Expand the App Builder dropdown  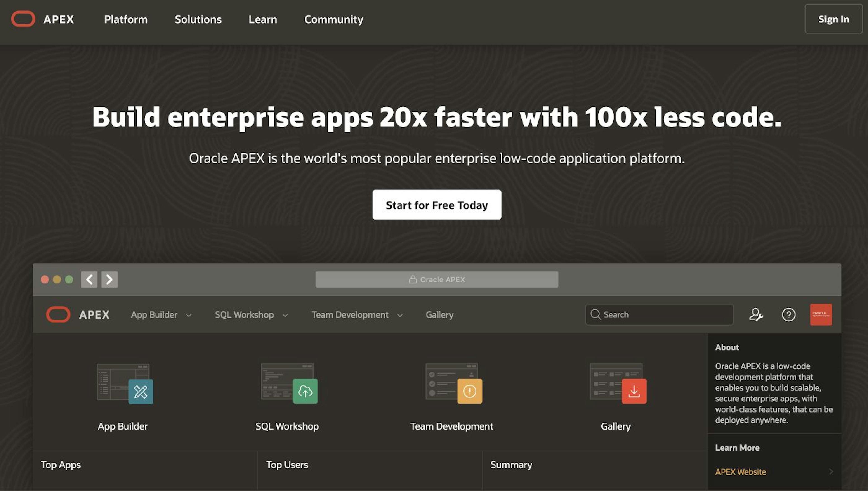(189, 315)
